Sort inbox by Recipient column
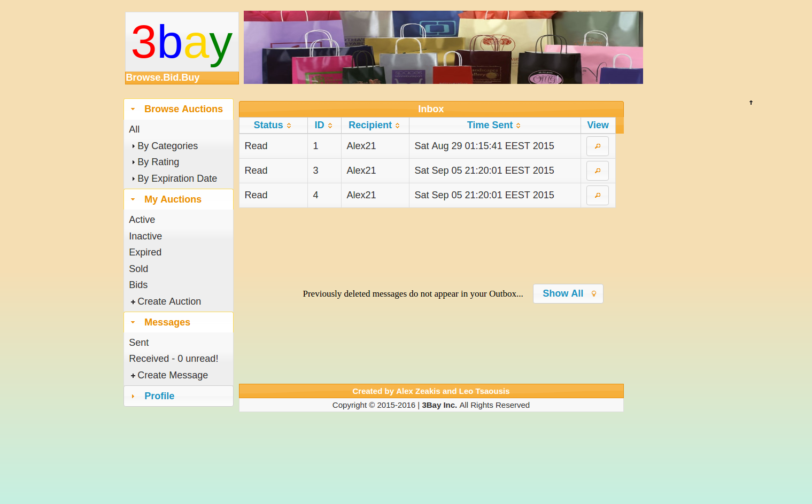 tap(375, 125)
